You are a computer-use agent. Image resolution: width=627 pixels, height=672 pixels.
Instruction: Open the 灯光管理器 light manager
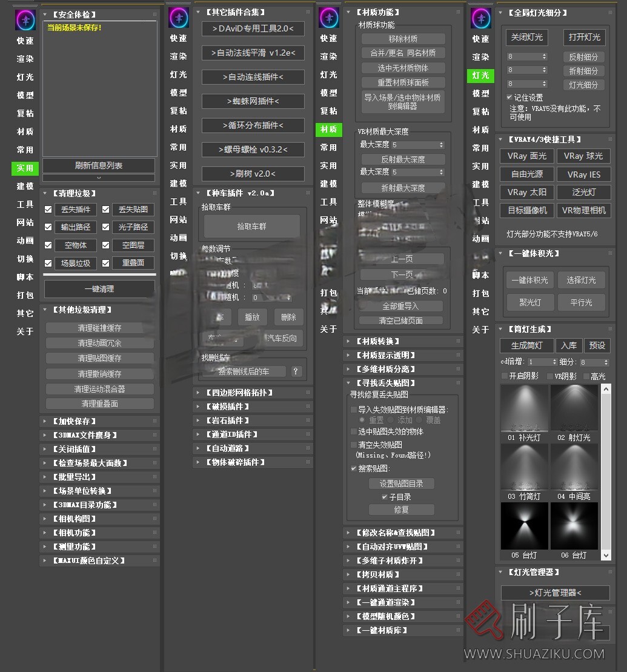click(554, 593)
